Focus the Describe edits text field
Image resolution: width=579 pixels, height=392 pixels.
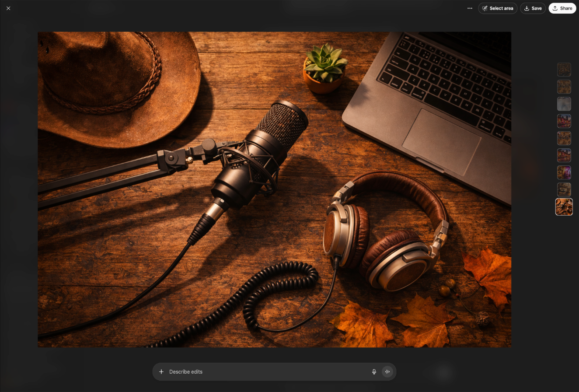tap(262, 372)
